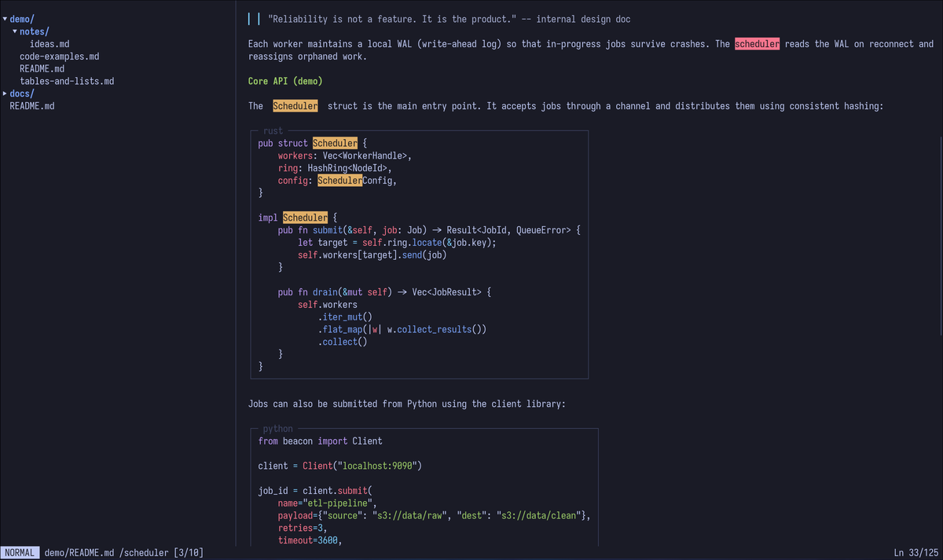Open tables-and-lists.md

click(x=67, y=81)
